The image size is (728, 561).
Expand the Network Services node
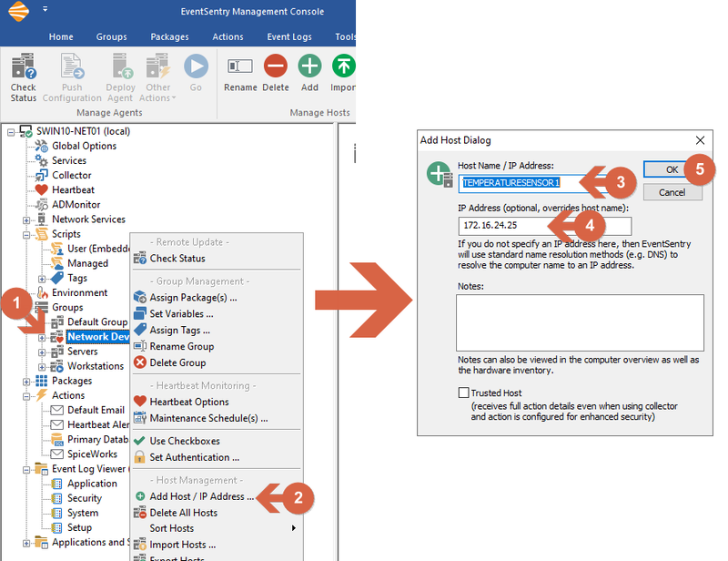coord(26,220)
